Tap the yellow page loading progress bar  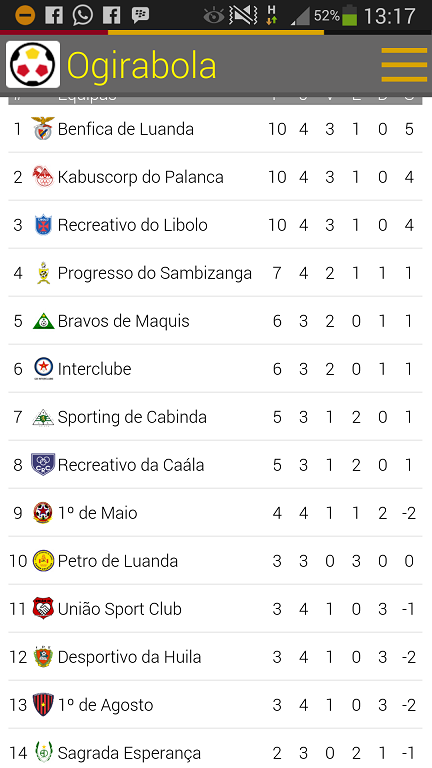[x=216, y=32]
